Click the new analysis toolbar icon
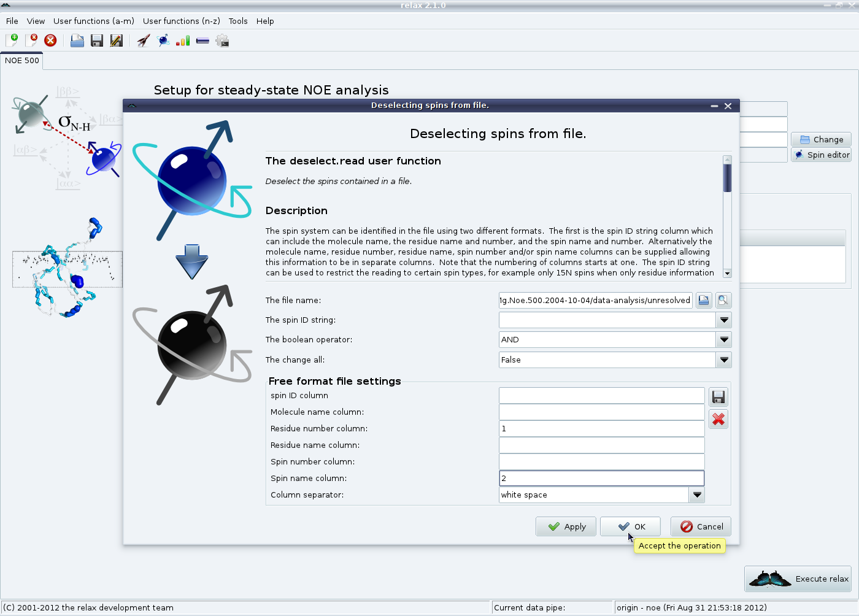This screenshot has width=859, height=616. pos(12,40)
